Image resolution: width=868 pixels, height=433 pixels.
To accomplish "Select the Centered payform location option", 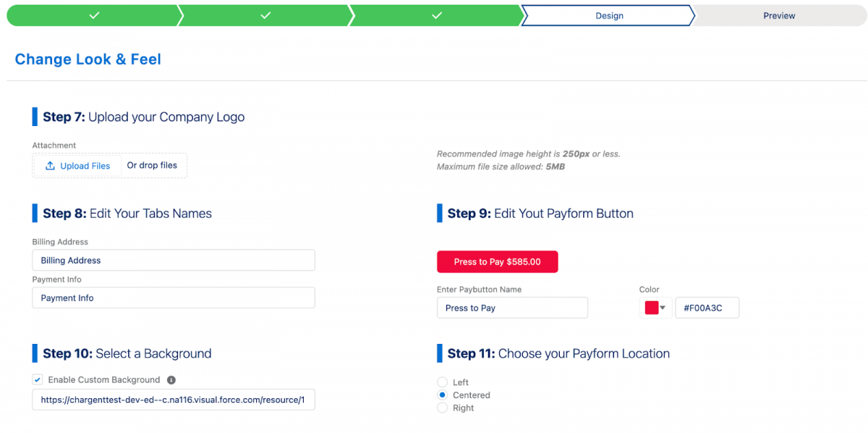I will click(442, 395).
